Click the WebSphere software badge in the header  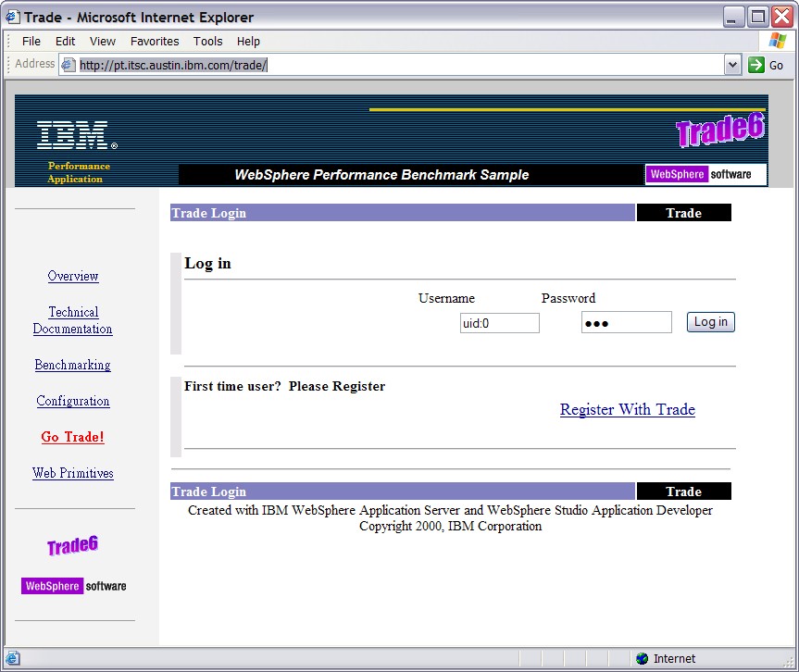[705, 174]
